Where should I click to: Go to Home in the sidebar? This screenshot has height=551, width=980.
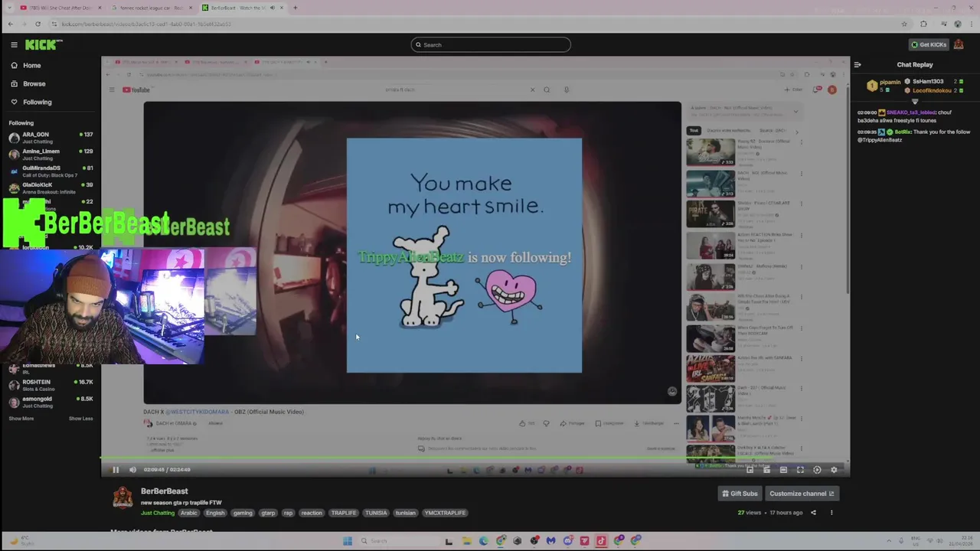(x=32, y=65)
